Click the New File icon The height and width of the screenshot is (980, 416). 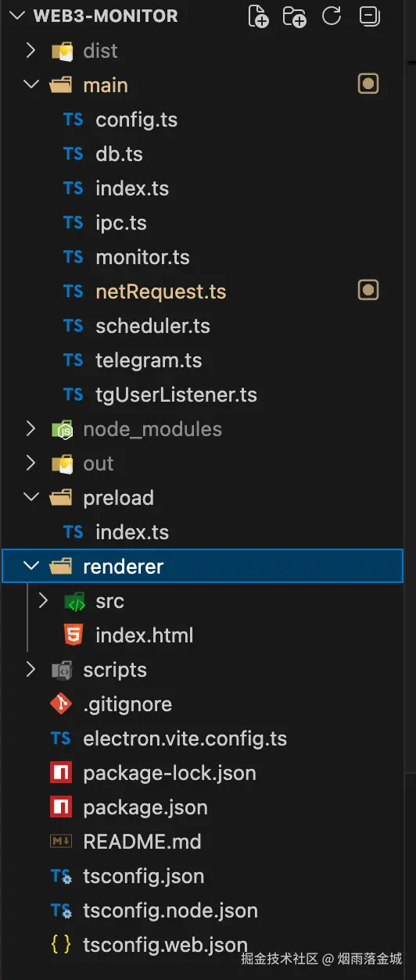point(258,16)
